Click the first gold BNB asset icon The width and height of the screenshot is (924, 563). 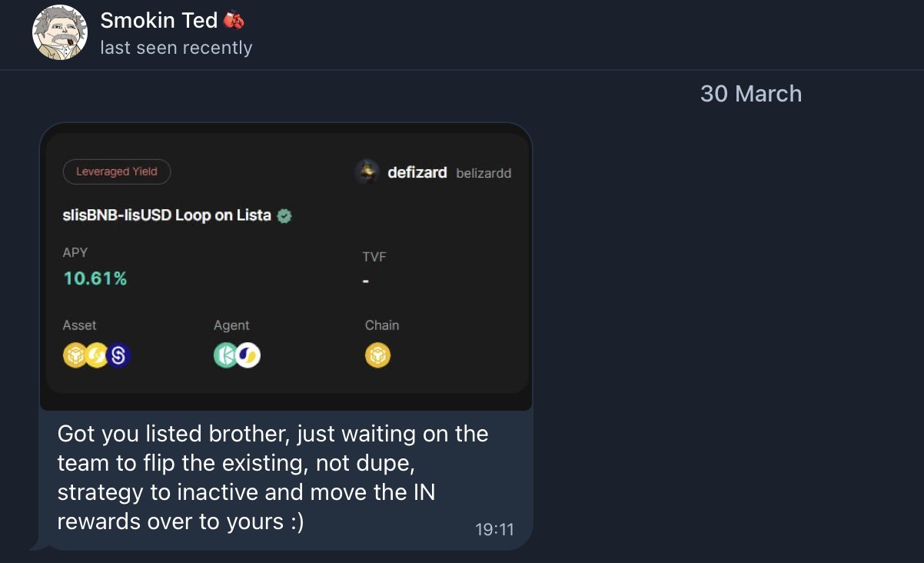(x=75, y=355)
